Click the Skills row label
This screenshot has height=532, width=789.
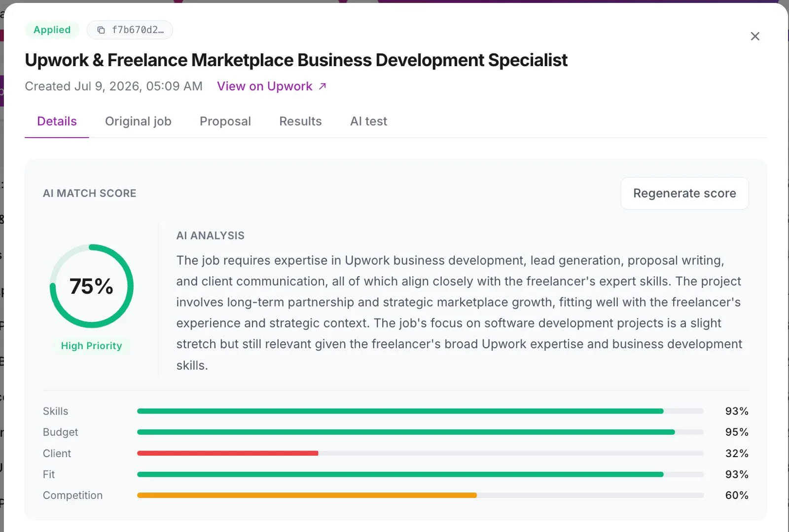coord(55,411)
